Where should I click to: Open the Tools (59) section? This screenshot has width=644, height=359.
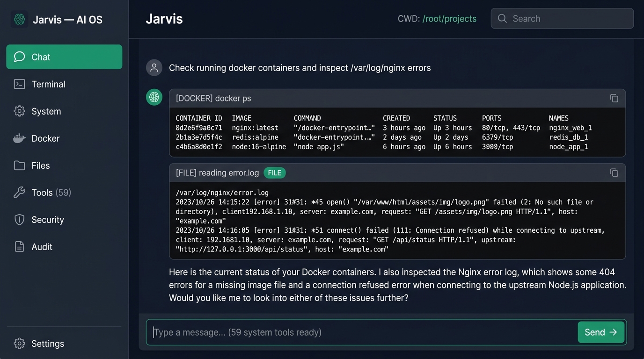(x=64, y=193)
